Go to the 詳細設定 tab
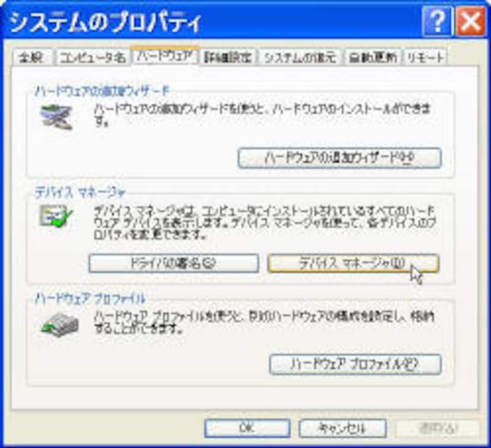The width and height of the screenshot is (491, 448). (228, 57)
